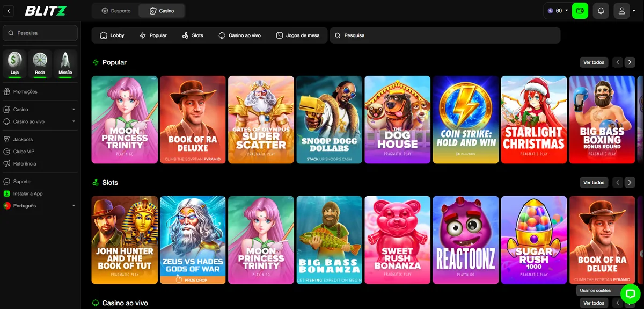Open Big Bass Bonanza game
This screenshot has height=309, width=644.
329,240
